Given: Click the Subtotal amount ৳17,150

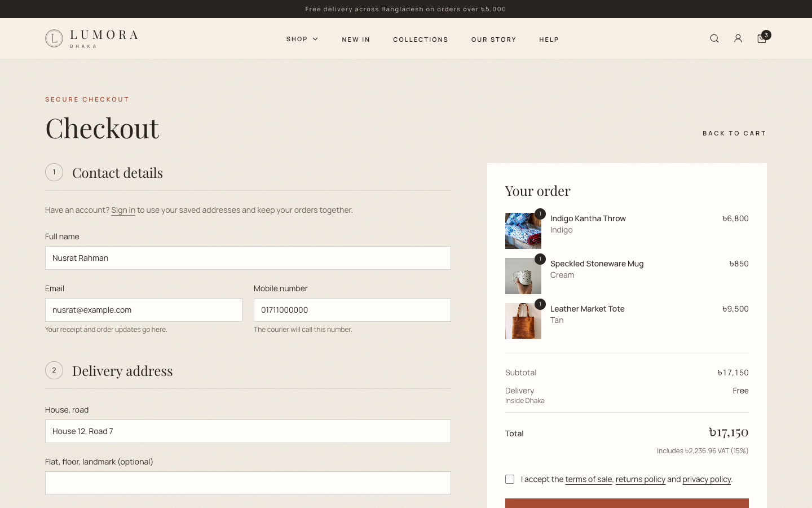Looking at the screenshot, I should point(733,373).
